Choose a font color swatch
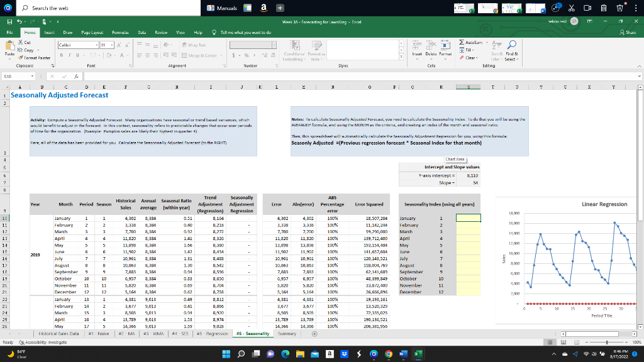 coord(121,55)
